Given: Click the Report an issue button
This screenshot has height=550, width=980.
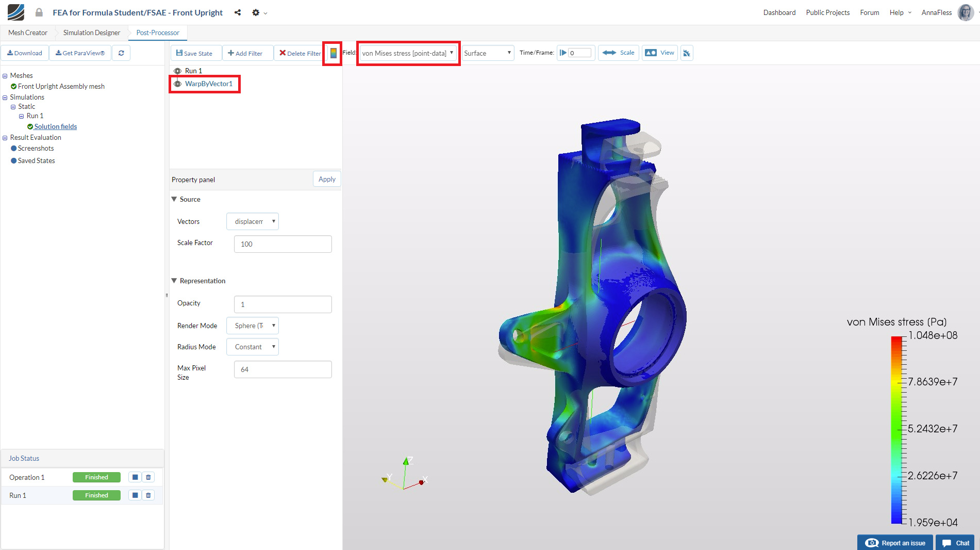Looking at the screenshot, I should [x=895, y=543].
